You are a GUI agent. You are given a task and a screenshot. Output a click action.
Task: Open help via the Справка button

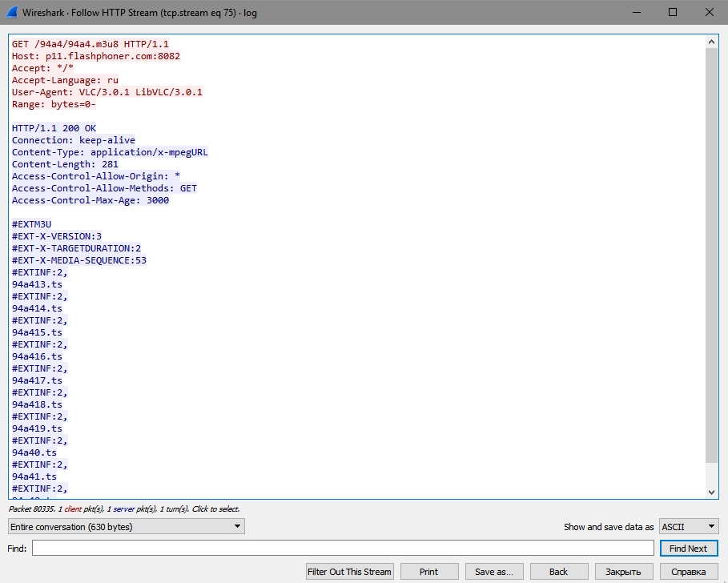pyautogui.click(x=688, y=572)
